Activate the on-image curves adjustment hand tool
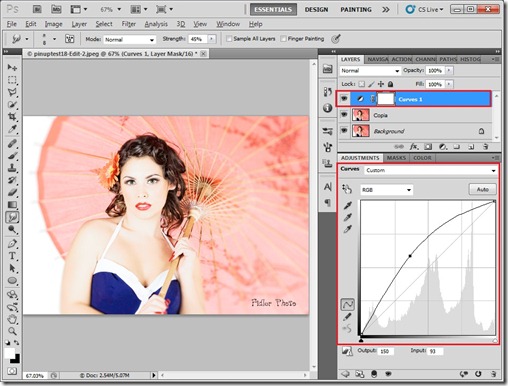 click(x=347, y=189)
